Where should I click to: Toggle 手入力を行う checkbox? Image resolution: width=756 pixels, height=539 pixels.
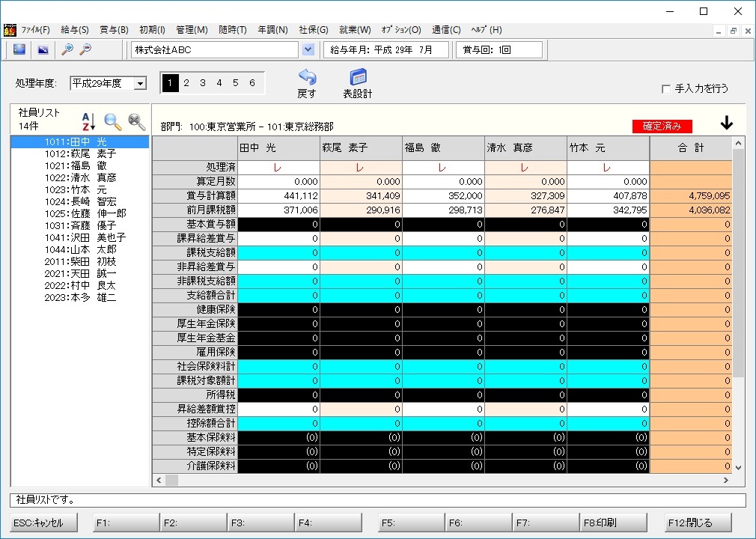(x=666, y=88)
